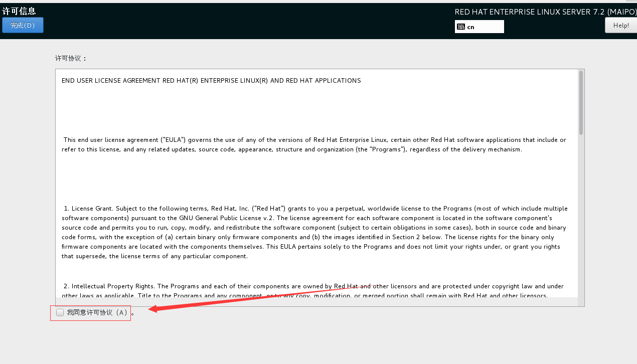This screenshot has height=364, width=637.
Task: Tick the 我同意许可协议(A) checkbox
Action: pyautogui.click(x=60, y=312)
